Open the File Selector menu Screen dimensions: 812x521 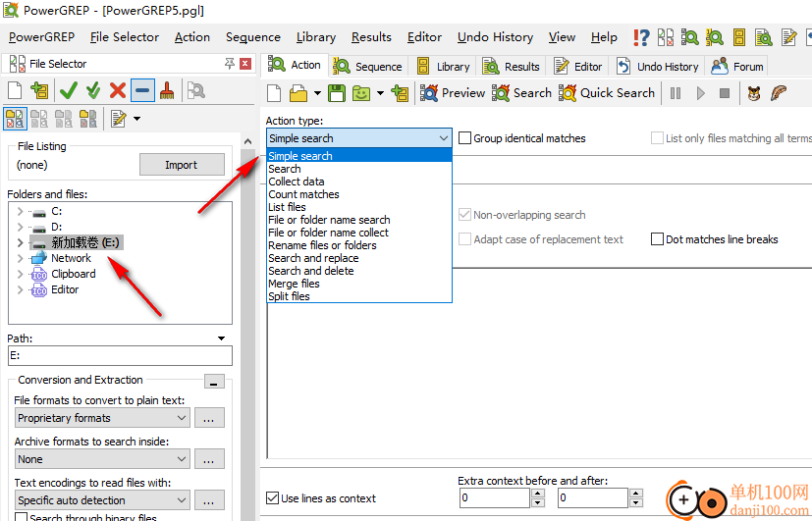[125, 37]
